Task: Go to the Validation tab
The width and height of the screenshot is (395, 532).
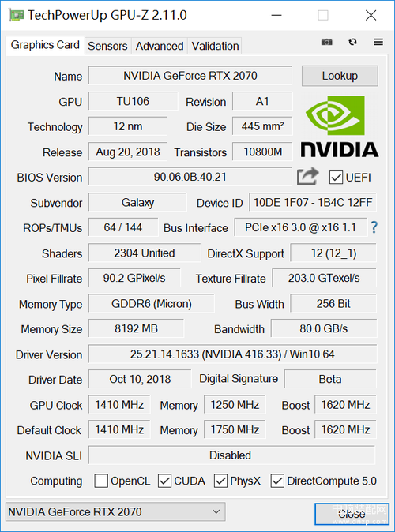Action: [215, 46]
